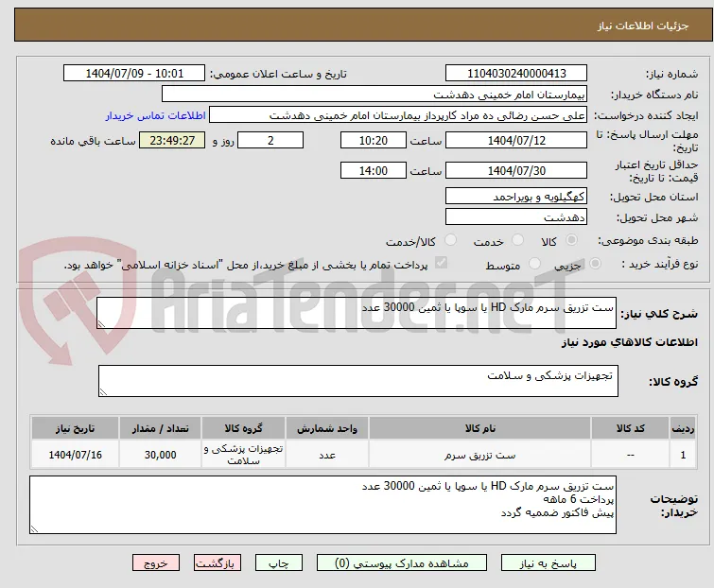Click the واحد شمارش column header

click(x=327, y=428)
